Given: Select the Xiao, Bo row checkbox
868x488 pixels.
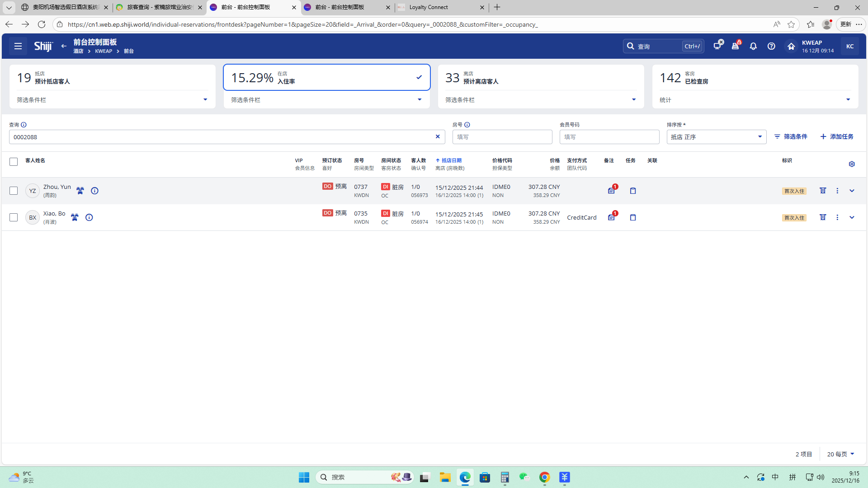Looking at the screenshot, I should point(14,217).
